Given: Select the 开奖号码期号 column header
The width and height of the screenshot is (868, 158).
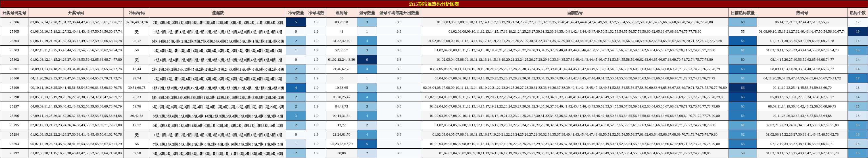Looking at the screenshot, I should click(14, 13).
